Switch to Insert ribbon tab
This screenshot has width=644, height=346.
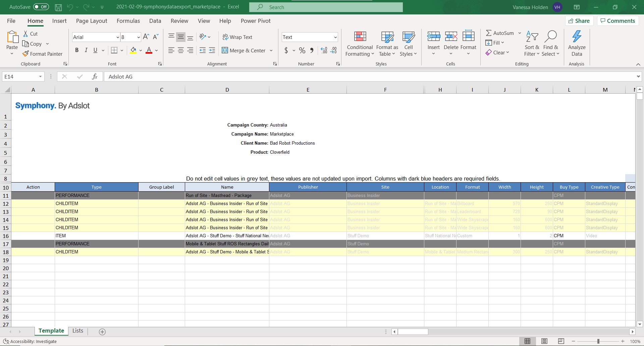pyautogui.click(x=59, y=21)
